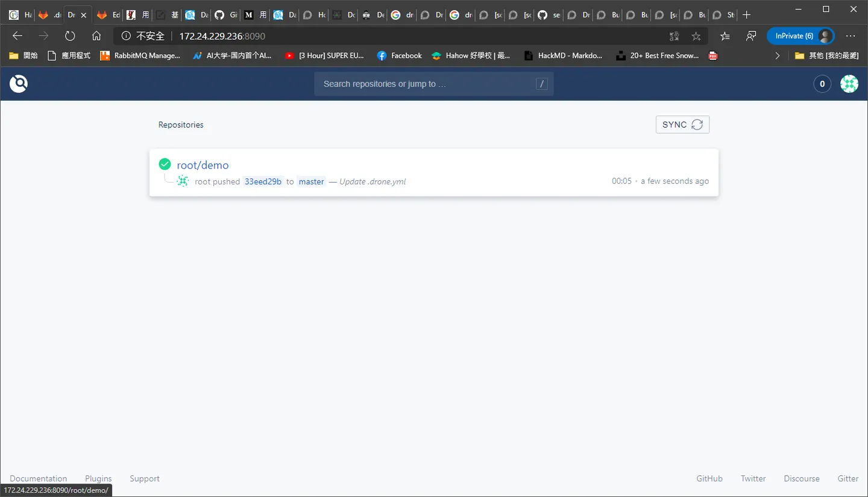Open the RabbitMQ Manage bookmark
Screen dimensions: 868x497
coord(140,55)
